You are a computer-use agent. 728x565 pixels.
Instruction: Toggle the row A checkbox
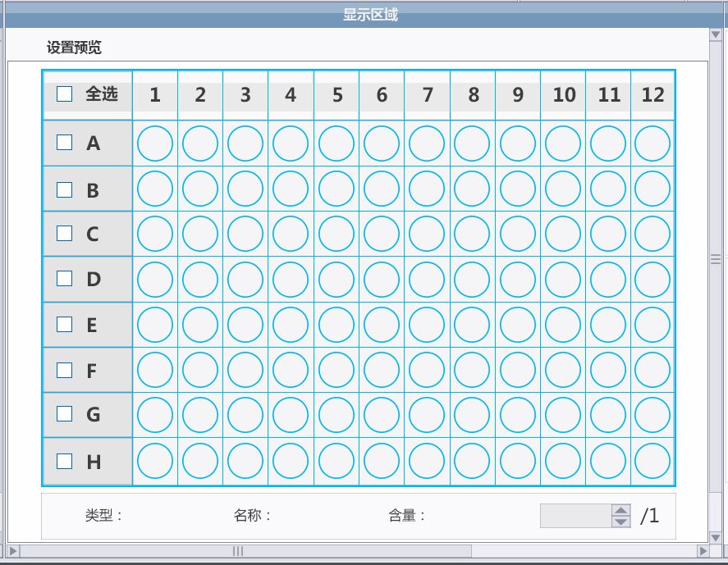pyautogui.click(x=65, y=143)
